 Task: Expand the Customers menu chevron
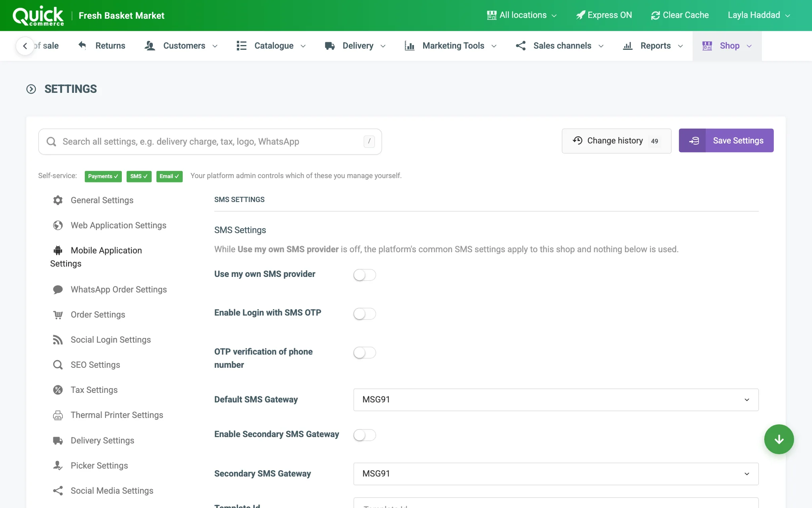215,46
